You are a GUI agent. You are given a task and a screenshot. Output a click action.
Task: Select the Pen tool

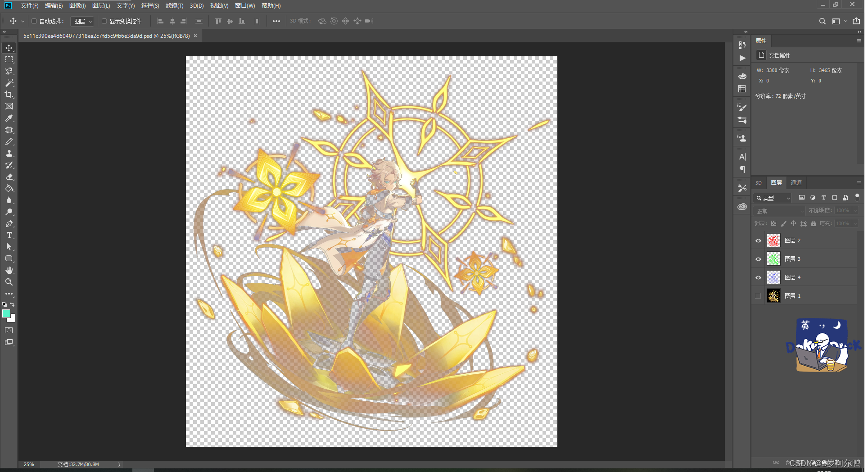[x=9, y=223]
